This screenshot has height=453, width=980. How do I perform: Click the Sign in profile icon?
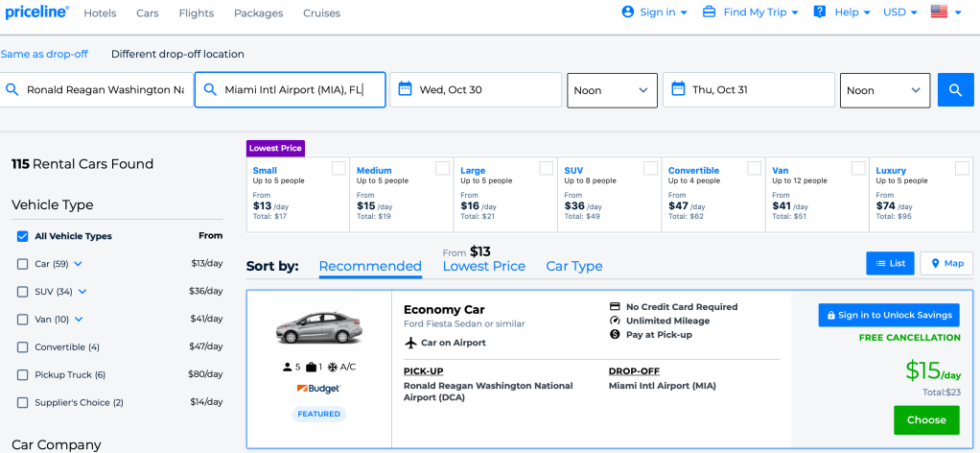click(628, 12)
